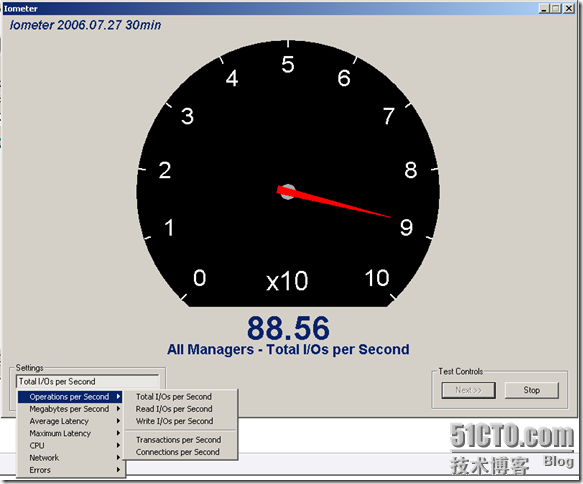Click arrow beside CPU entry
Viewport: 583px width, 484px height.
pos(118,445)
